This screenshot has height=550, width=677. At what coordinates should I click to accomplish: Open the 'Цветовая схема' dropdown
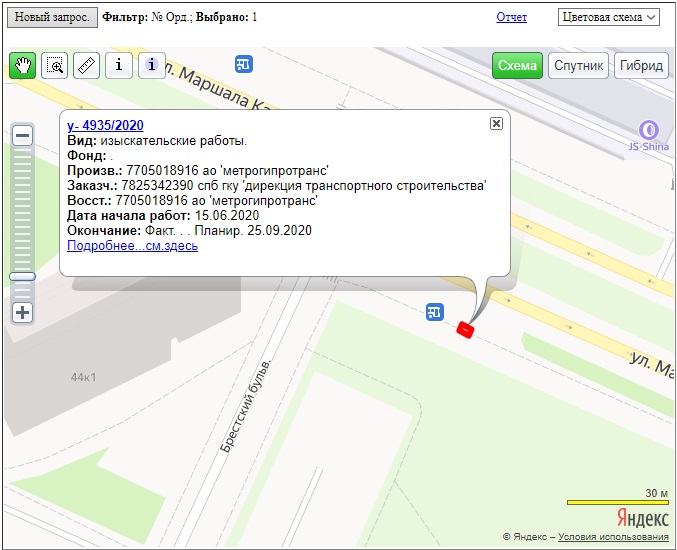tap(609, 17)
